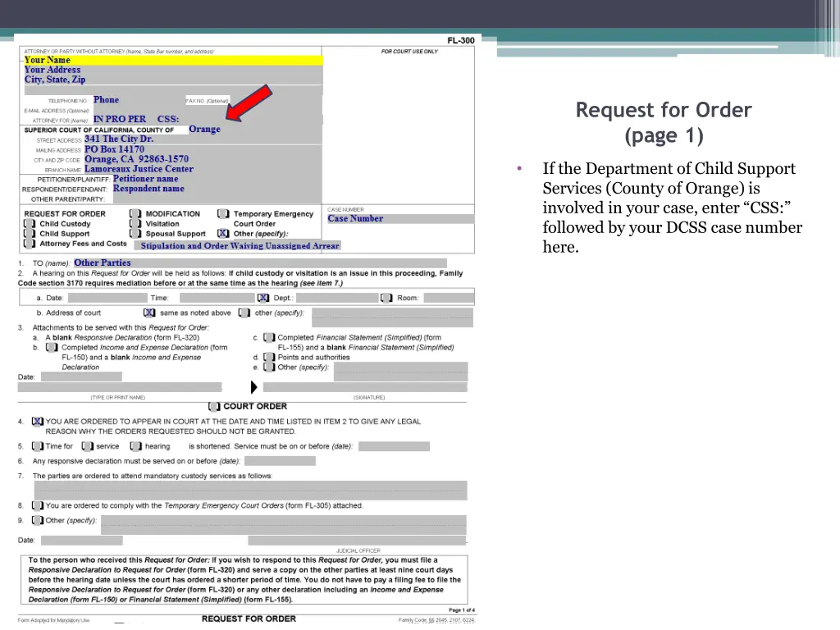This screenshot has height=630, width=840.
Task: Check the 'service' checkbox in item 5
Action: [87, 446]
